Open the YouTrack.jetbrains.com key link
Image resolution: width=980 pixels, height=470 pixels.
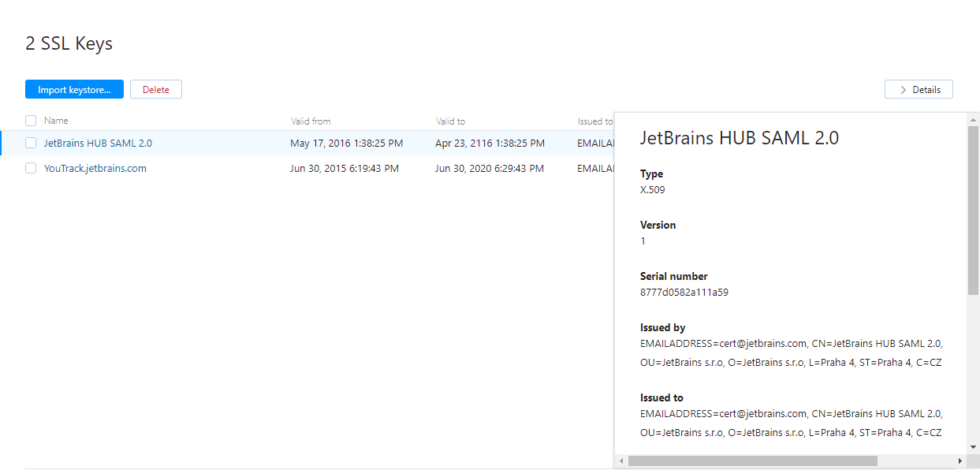(x=95, y=168)
